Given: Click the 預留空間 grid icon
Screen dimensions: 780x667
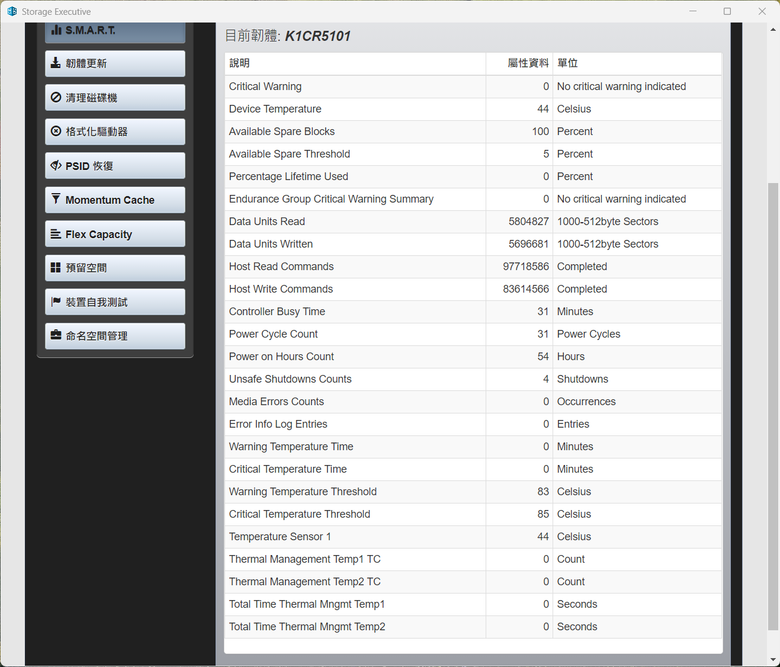Looking at the screenshot, I should pos(56,268).
